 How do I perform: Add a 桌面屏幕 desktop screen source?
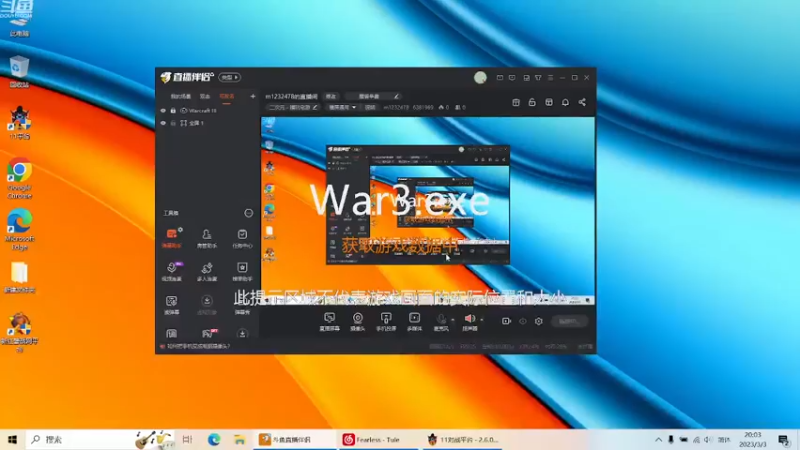(x=330, y=322)
